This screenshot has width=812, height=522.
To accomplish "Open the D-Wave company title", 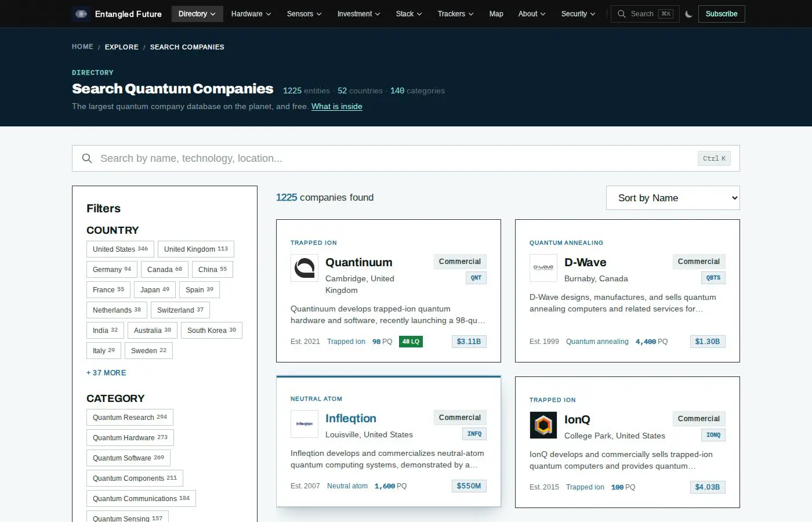I will (585, 262).
